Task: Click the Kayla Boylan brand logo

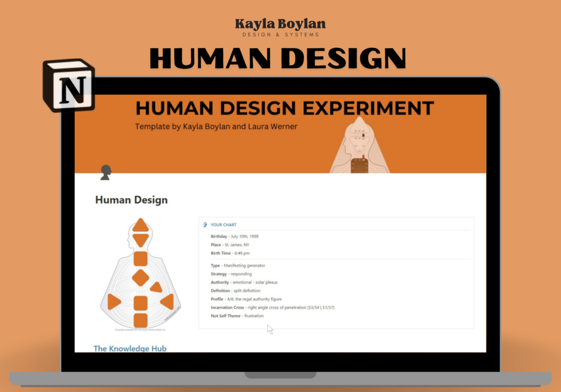Action: pos(280,27)
